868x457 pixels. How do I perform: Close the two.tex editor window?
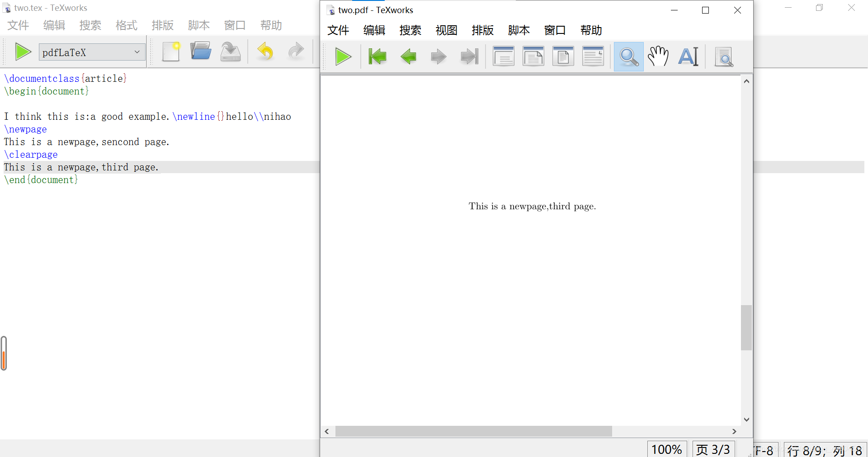[851, 8]
